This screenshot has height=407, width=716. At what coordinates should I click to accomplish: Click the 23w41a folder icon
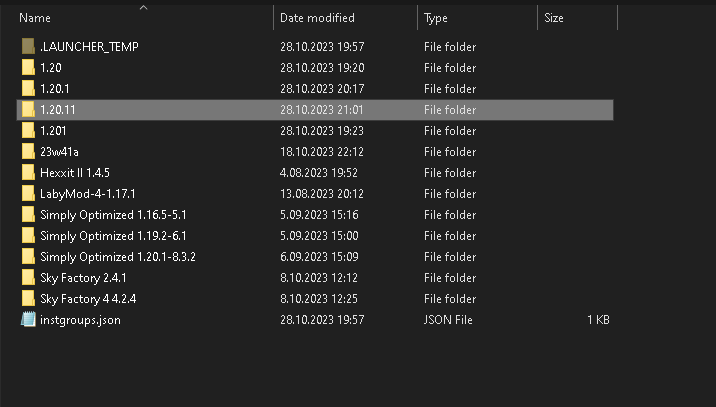coord(28,152)
